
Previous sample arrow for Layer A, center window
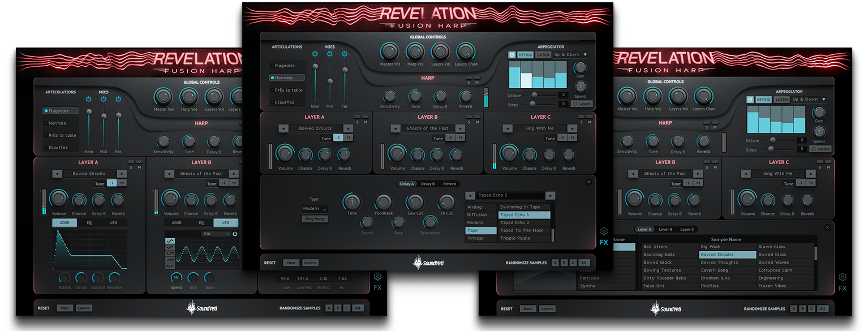pyautogui.click(x=284, y=128)
